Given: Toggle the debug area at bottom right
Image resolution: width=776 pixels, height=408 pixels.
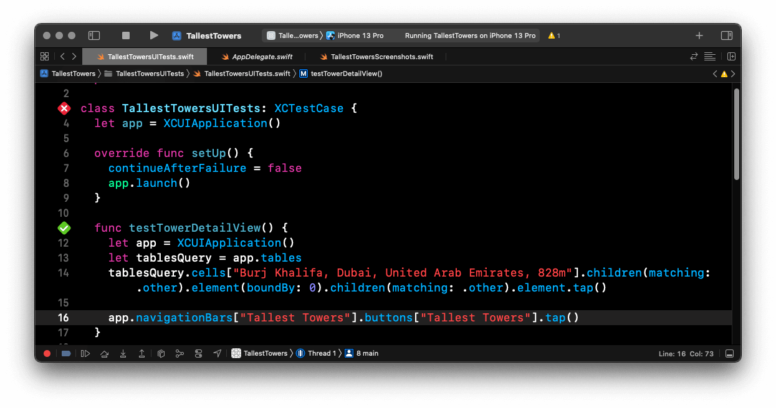Looking at the screenshot, I should 731,354.
